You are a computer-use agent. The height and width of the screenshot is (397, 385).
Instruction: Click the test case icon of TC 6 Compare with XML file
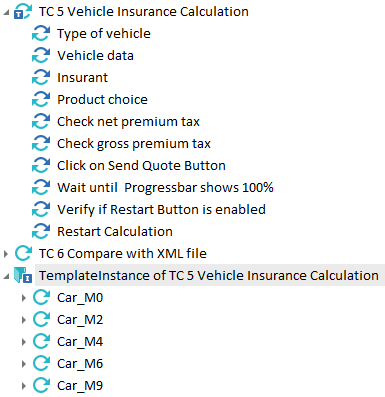click(x=23, y=254)
